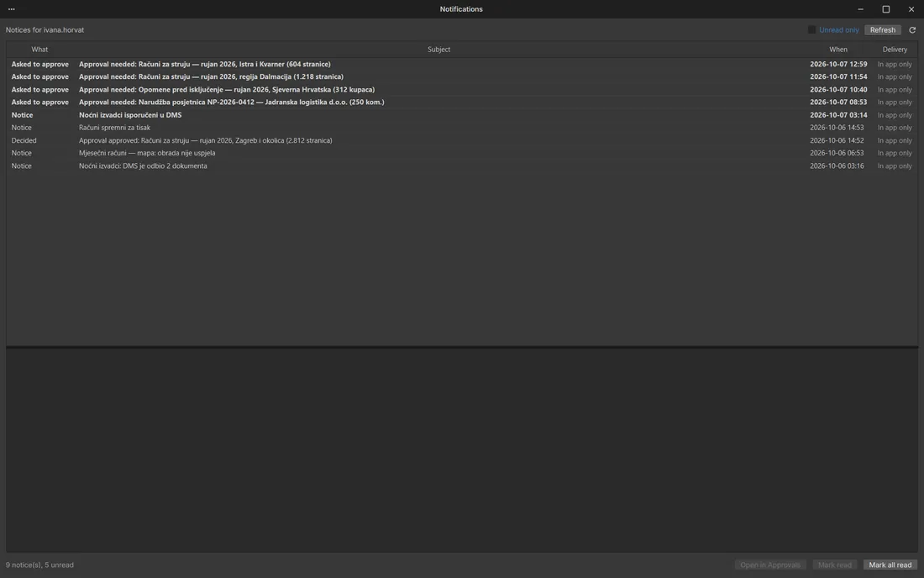Click the 9 notice(s), 5 unread status text
The height and width of the screenshot is (578, 924).
[x=39, y=565]
